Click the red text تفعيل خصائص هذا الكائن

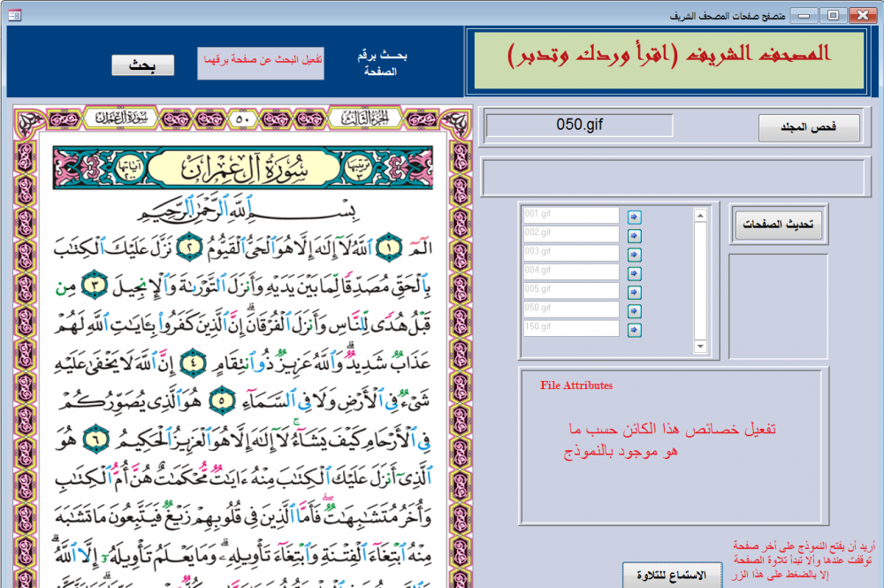(670, 439)
